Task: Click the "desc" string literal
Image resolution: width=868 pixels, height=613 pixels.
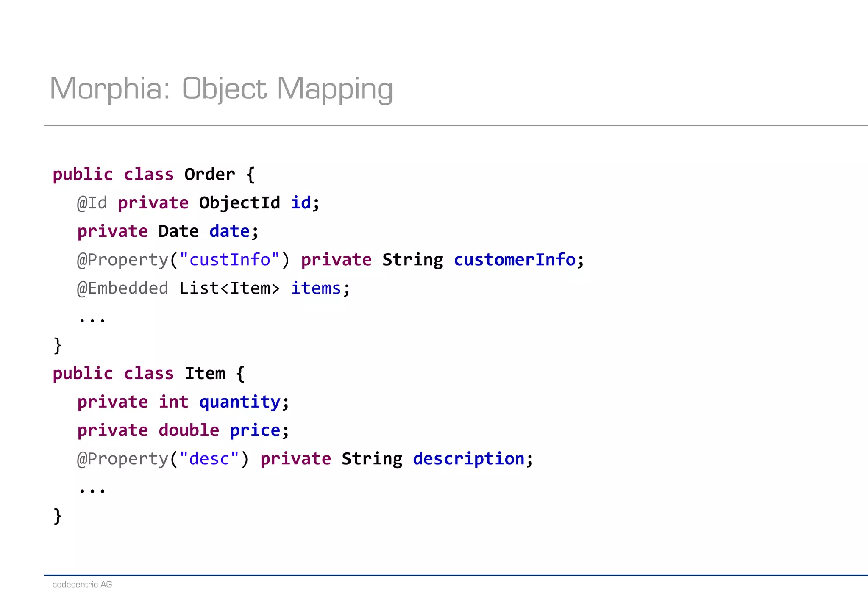Action: [209, 459]
